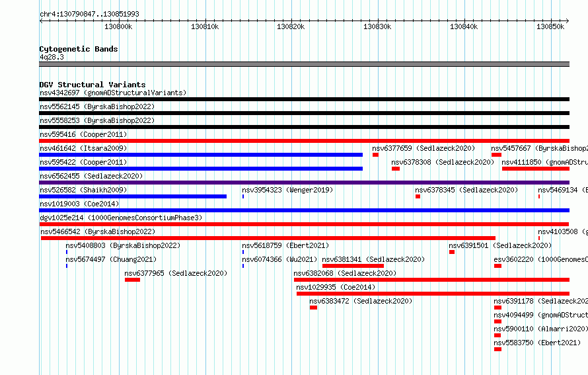Click chr4:130790847..130851993 region label

pyautogui.click(x=89, y=14)
